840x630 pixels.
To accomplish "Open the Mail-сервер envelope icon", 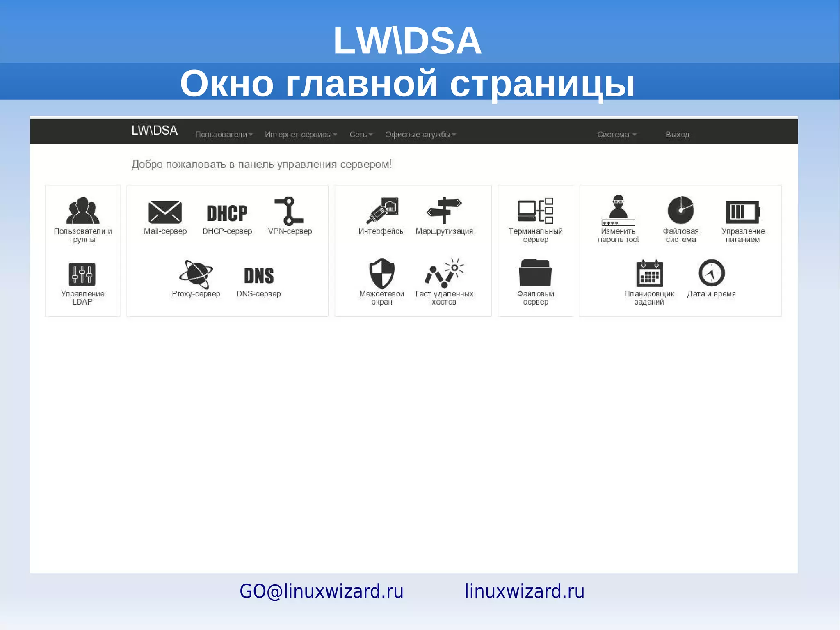I will [x=165, y=212].
